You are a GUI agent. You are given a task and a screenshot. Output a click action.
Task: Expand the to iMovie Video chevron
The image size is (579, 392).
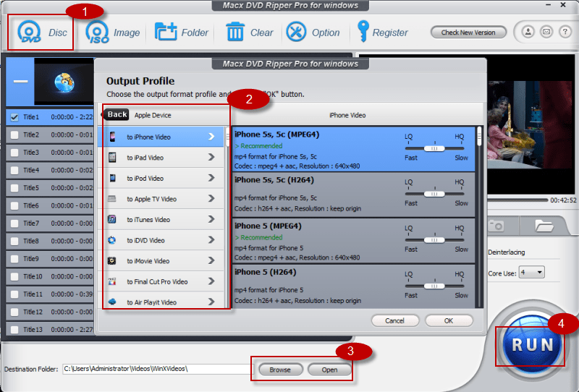coord(211,260)
